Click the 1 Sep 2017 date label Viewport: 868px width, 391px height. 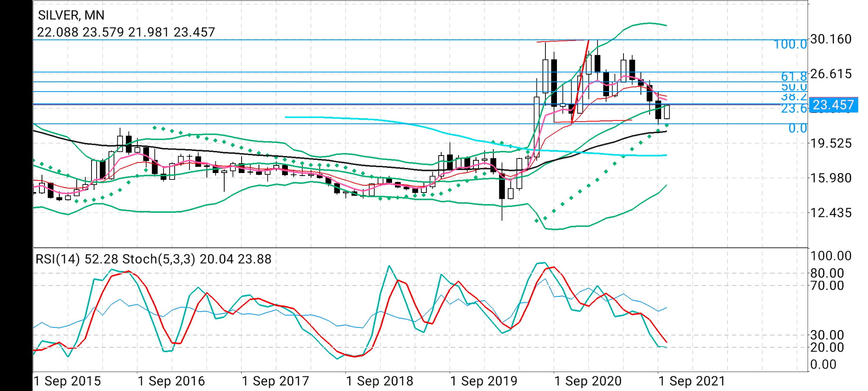pyautogui.click(x=275, y=381)
